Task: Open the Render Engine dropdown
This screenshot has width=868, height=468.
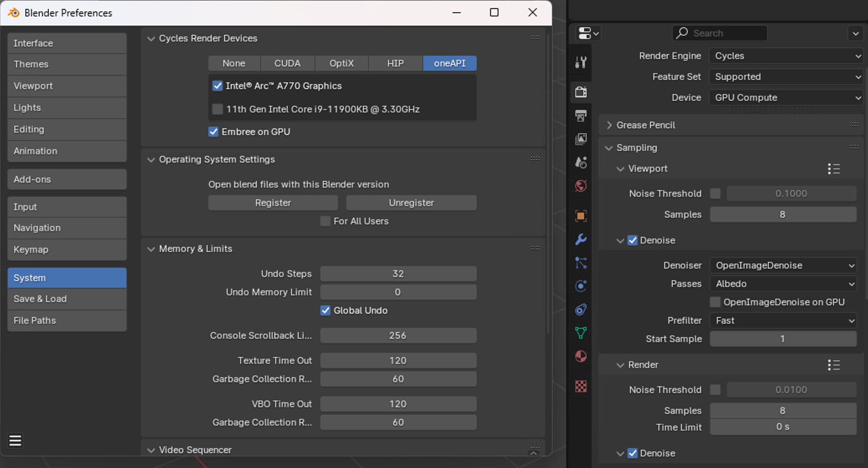Action: coord(786,56)
